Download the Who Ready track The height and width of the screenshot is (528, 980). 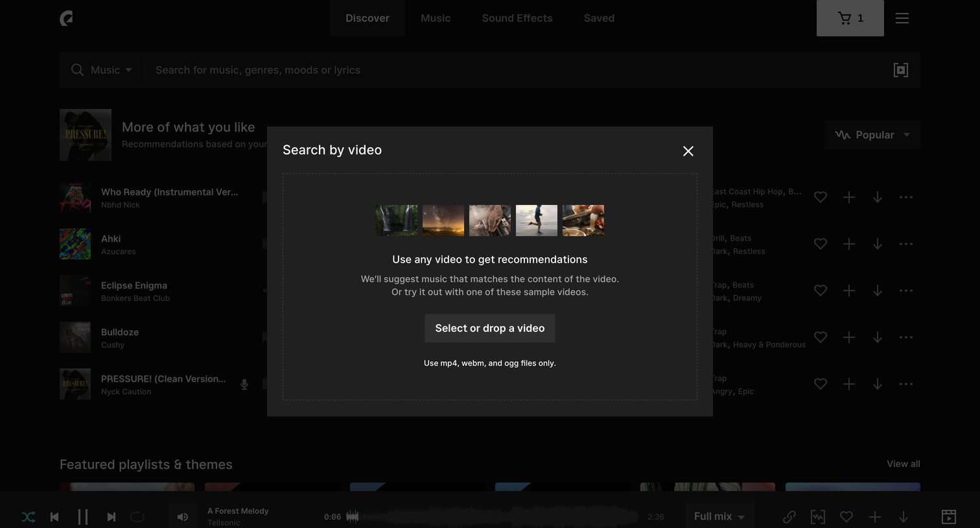click(x=878, y=197)
